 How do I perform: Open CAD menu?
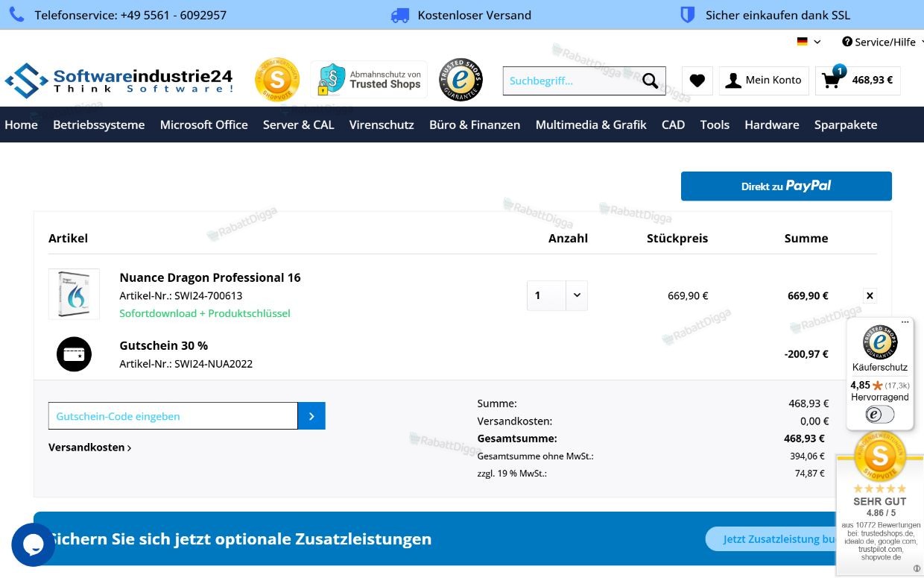(x=674, y=125)
